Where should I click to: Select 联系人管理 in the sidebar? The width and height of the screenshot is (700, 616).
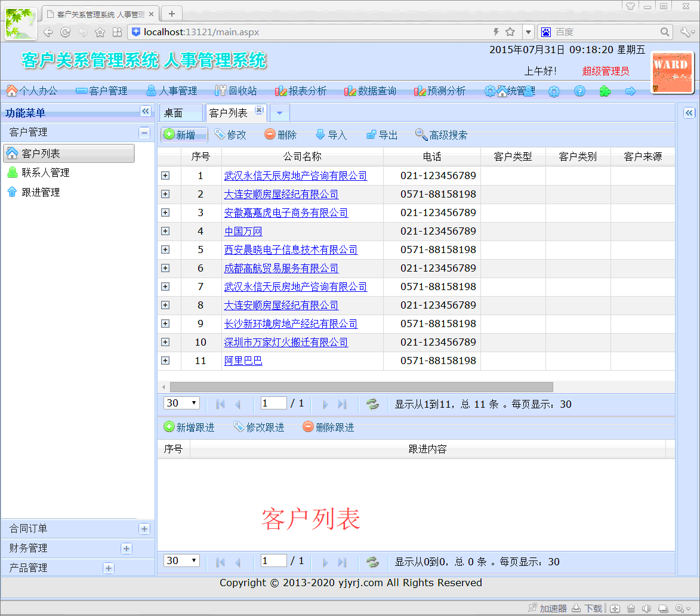click(45, 173)
